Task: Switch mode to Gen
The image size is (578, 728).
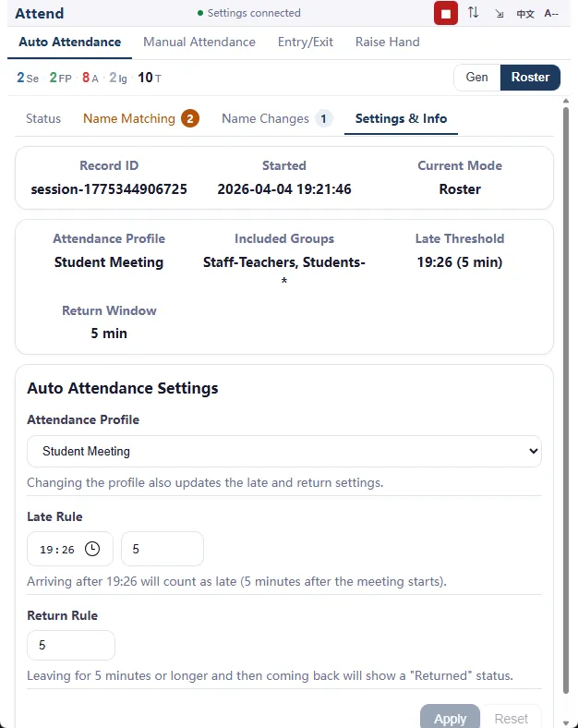Action: click(x=476, y=77)
